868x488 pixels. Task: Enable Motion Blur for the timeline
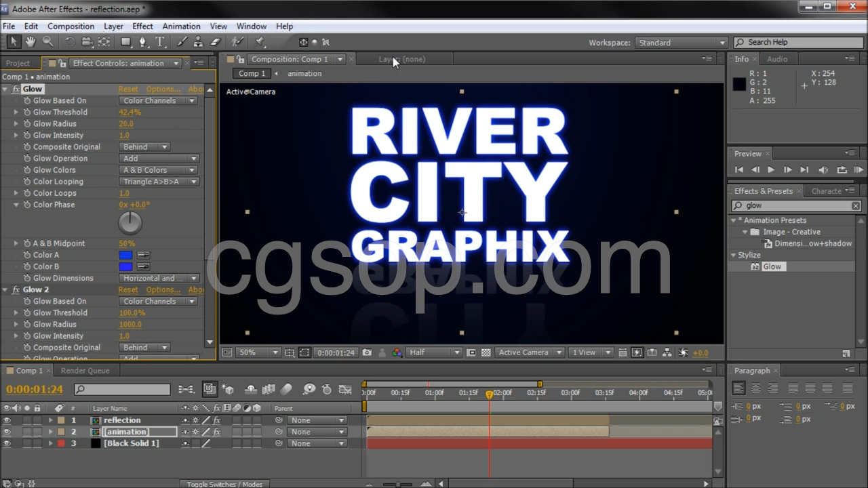point(286,389)
